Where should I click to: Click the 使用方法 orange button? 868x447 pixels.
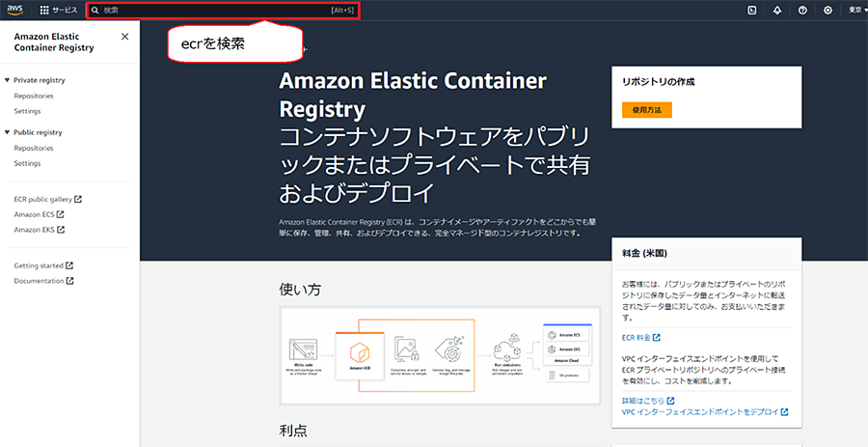point(647,110)
